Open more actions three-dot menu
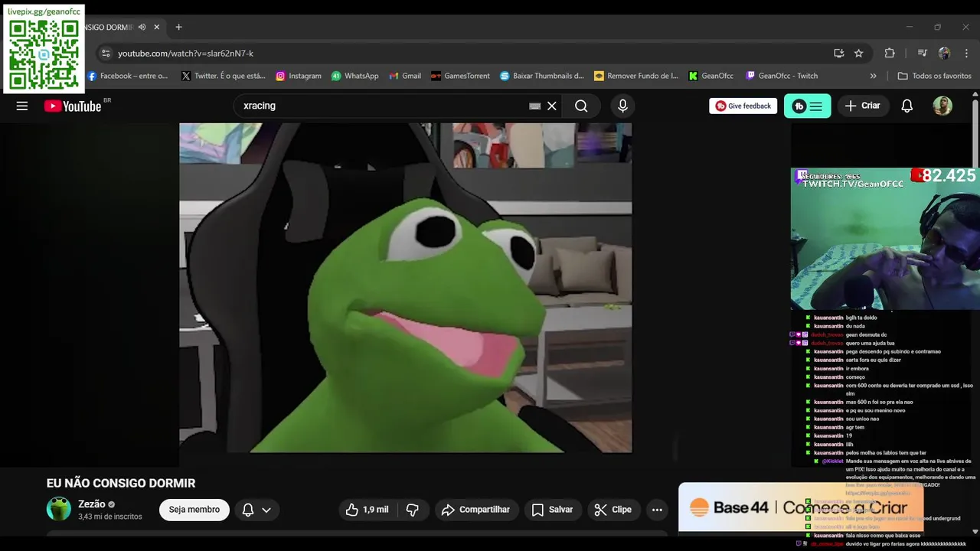Screen dimensions: 980x551 point(657,510)
